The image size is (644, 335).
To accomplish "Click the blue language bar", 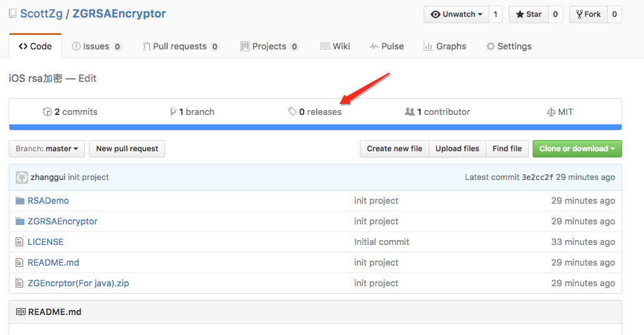I will click(x=315, y=127).
